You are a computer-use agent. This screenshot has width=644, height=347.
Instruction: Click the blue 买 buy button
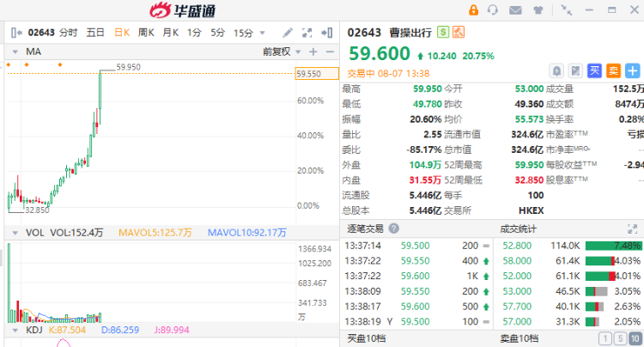594,71
